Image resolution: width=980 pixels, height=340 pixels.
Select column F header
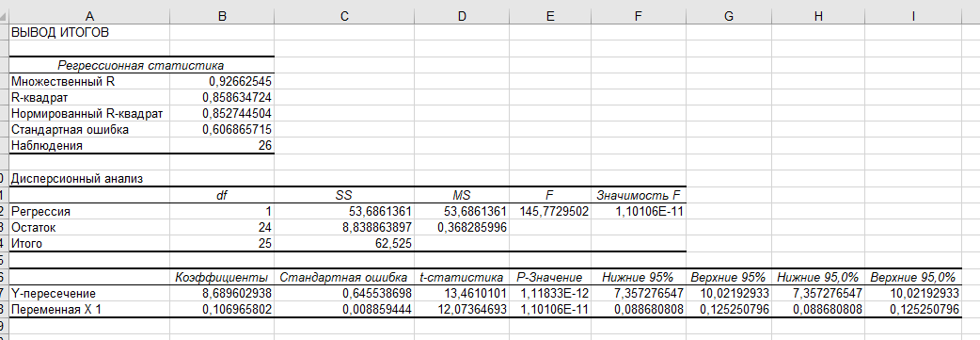(x=638, y=17)
